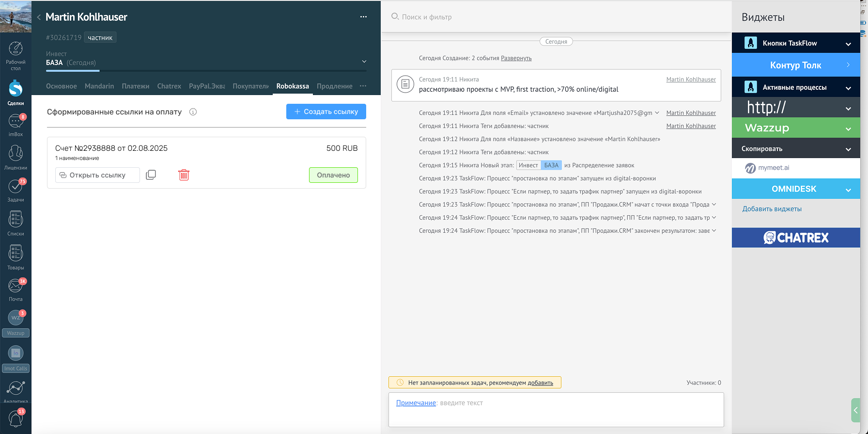Expand Email field change event details
The height and width of the screenshot is (434, 868).
(x=657, y=113)
